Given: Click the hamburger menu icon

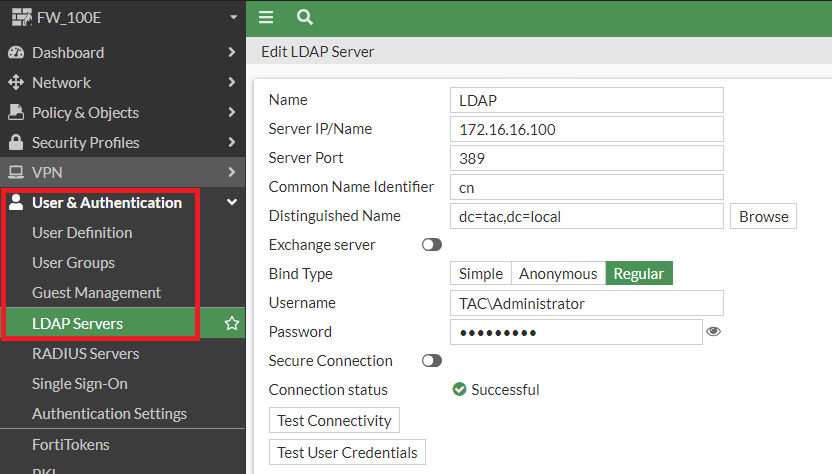Looking at the screenshot, I should [265, 17].
